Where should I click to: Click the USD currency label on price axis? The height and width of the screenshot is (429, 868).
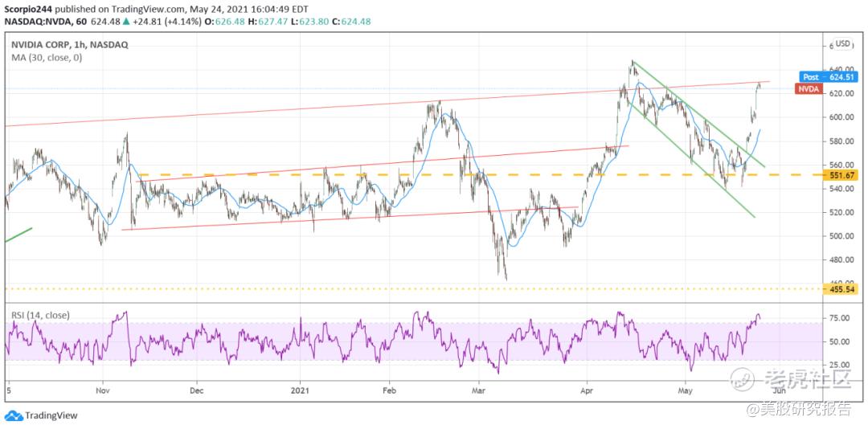coord(843,43)
